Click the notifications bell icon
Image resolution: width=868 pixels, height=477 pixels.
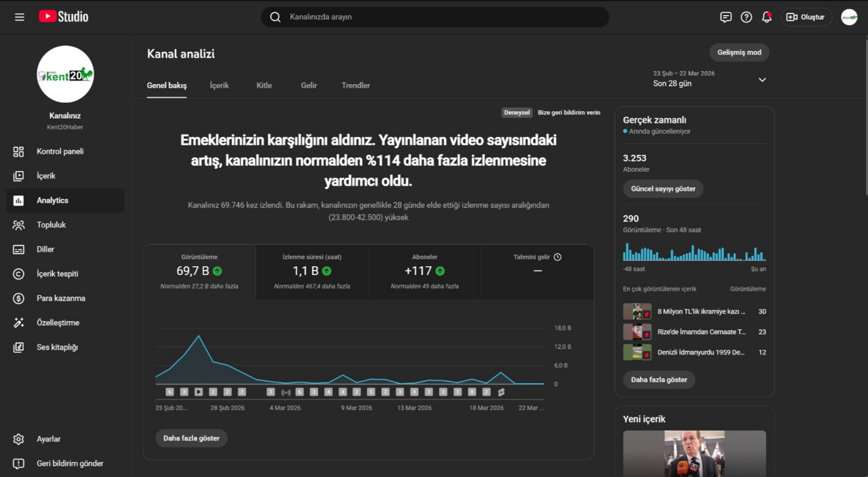tap(766, 17)
